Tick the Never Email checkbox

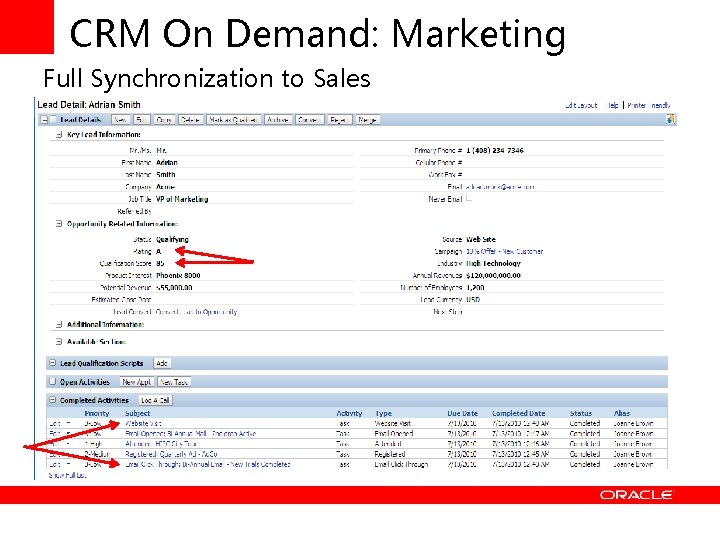tap(469, 198)
